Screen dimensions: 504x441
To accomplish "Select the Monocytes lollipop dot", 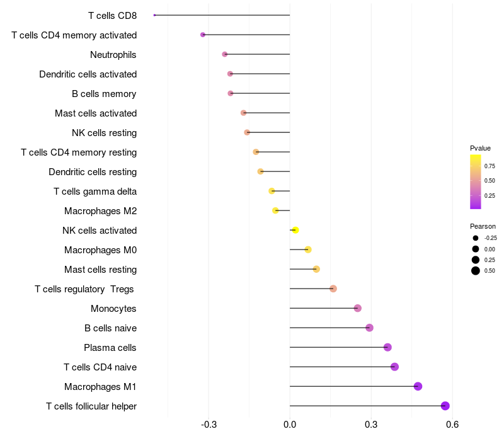I will click(x=358, y=308).
